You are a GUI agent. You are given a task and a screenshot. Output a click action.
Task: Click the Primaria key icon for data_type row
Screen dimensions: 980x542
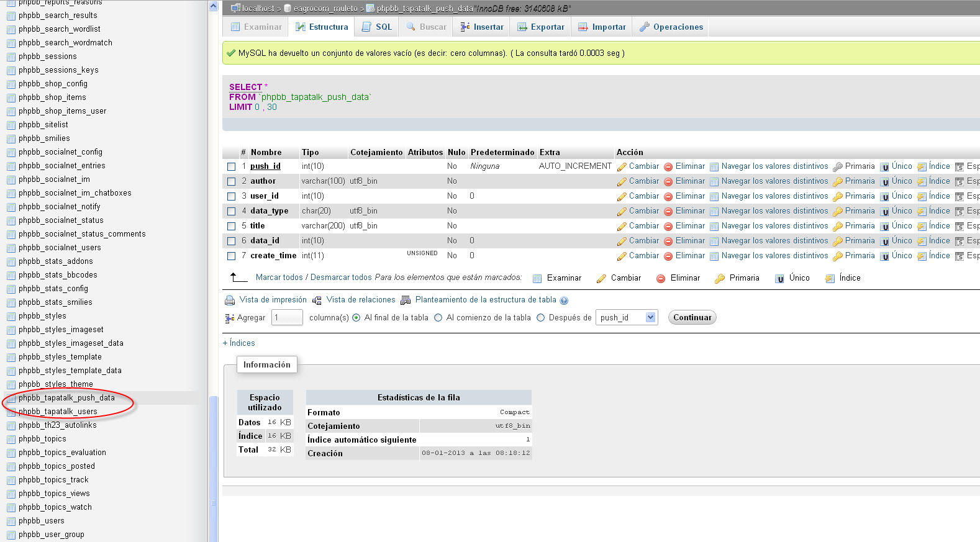pyautogui.click(x=838, y=212)
